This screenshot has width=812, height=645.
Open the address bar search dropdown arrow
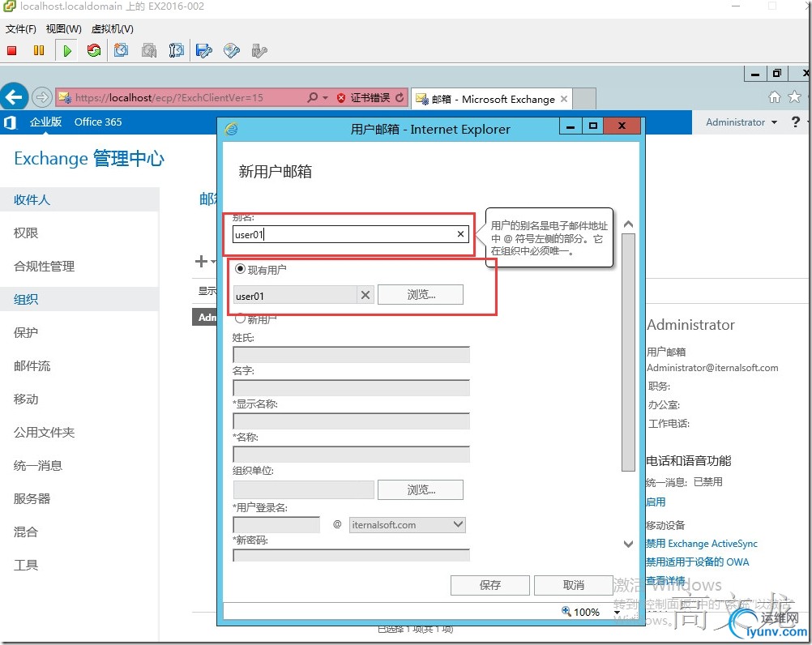coord(325,97)
